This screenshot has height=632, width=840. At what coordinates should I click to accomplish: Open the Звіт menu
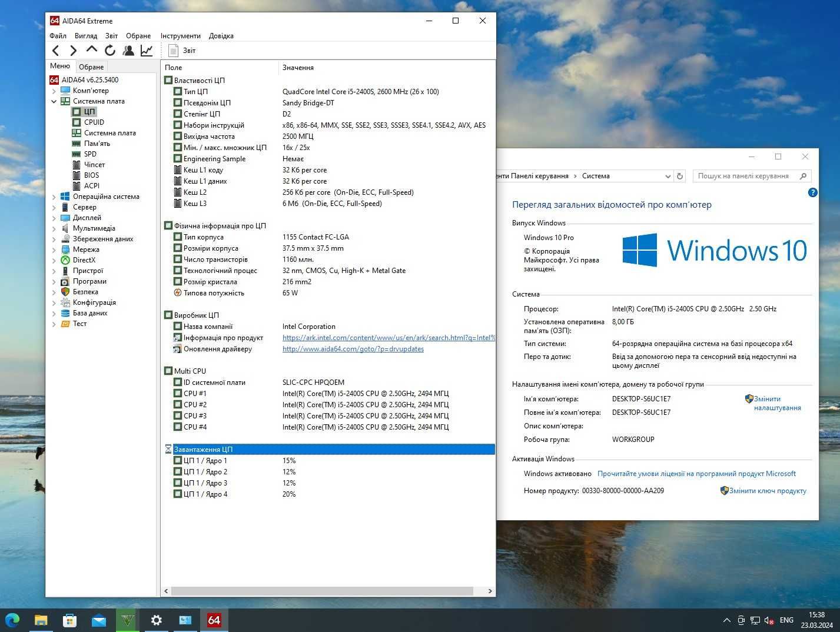point(111,36)
